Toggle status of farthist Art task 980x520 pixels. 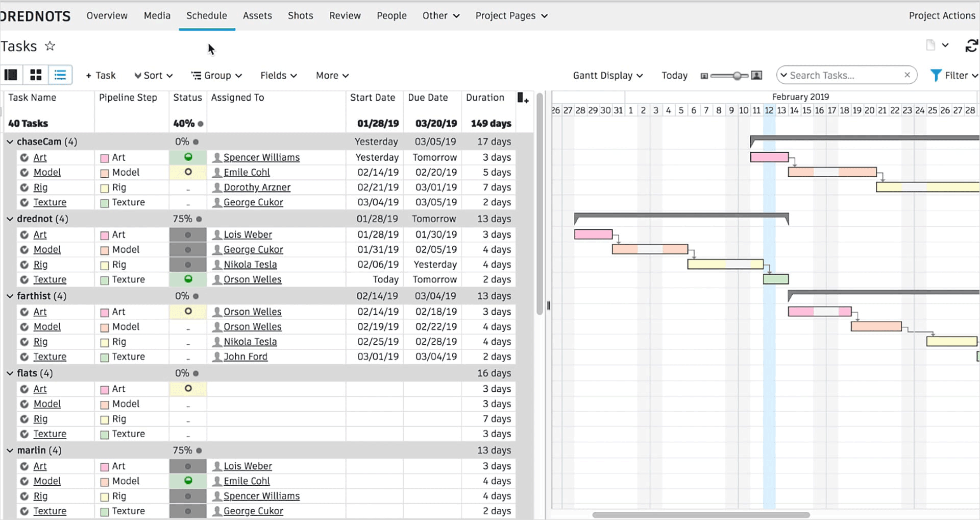[188, 312]
